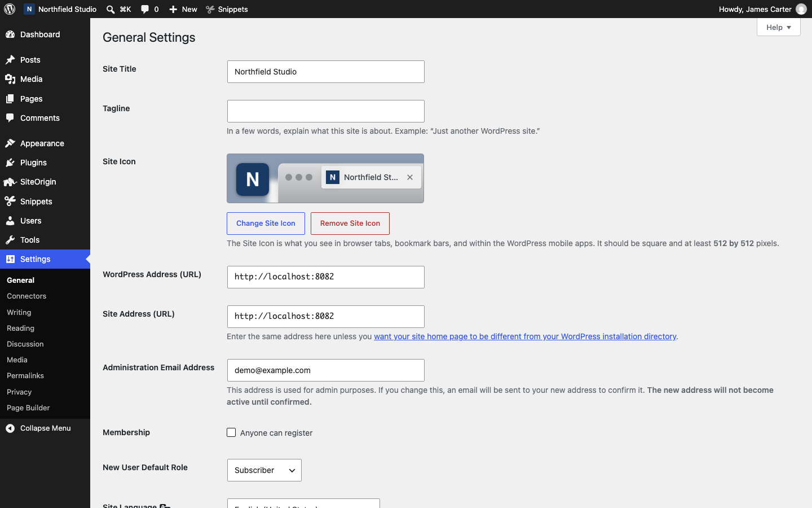
Task: Open the Permalinks settings page
Action: [25, 375]
